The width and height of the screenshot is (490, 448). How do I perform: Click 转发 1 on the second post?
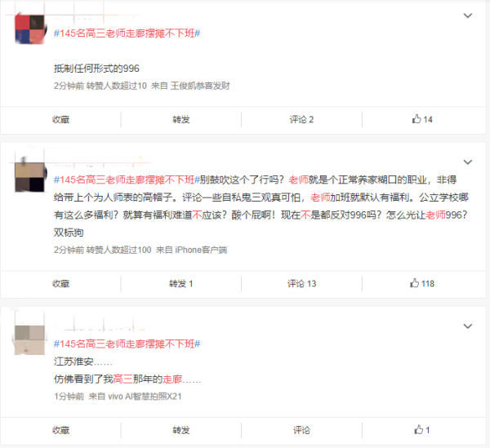click(181, 283)
